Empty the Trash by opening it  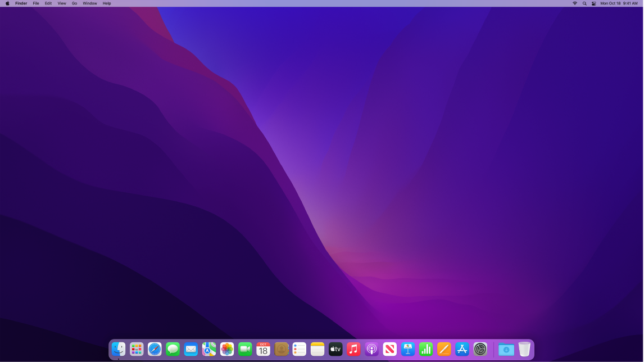pos(524,349)
